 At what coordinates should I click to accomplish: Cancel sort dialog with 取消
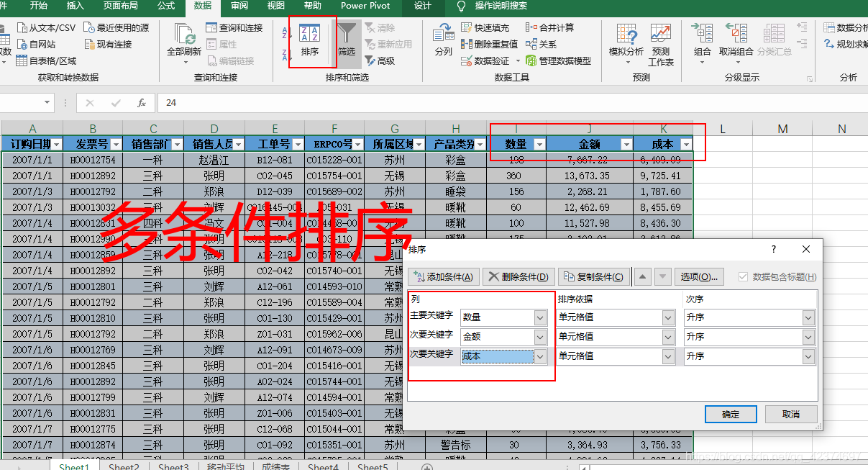coord(791,414)
